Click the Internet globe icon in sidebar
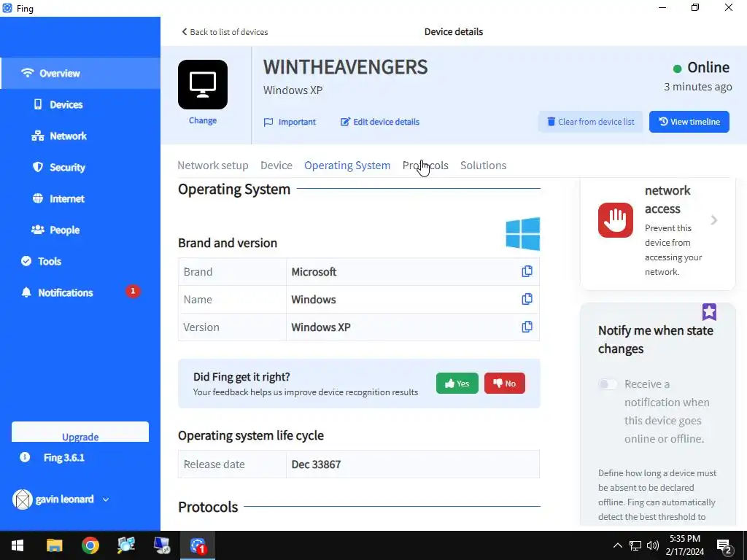The image size is (747, 560). [38, 198]
